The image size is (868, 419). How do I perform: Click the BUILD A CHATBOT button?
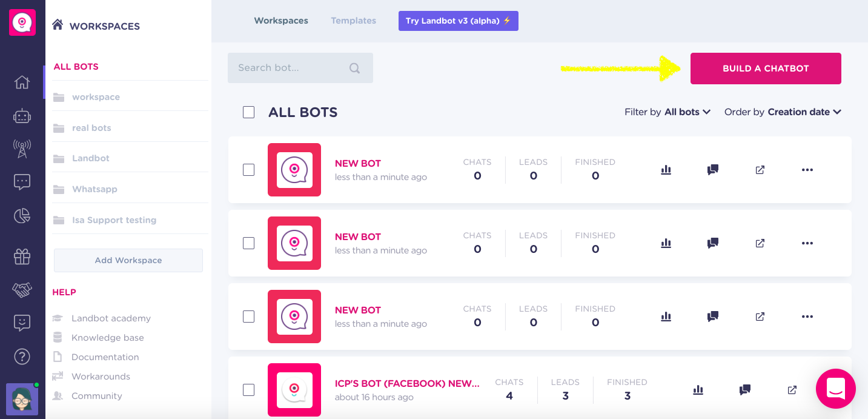[766, 69]
